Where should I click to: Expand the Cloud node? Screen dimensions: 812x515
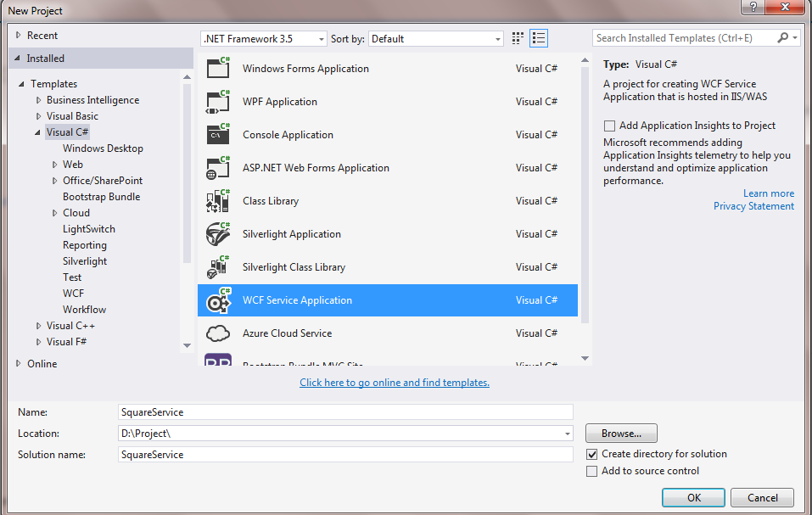tap(54, 213)
